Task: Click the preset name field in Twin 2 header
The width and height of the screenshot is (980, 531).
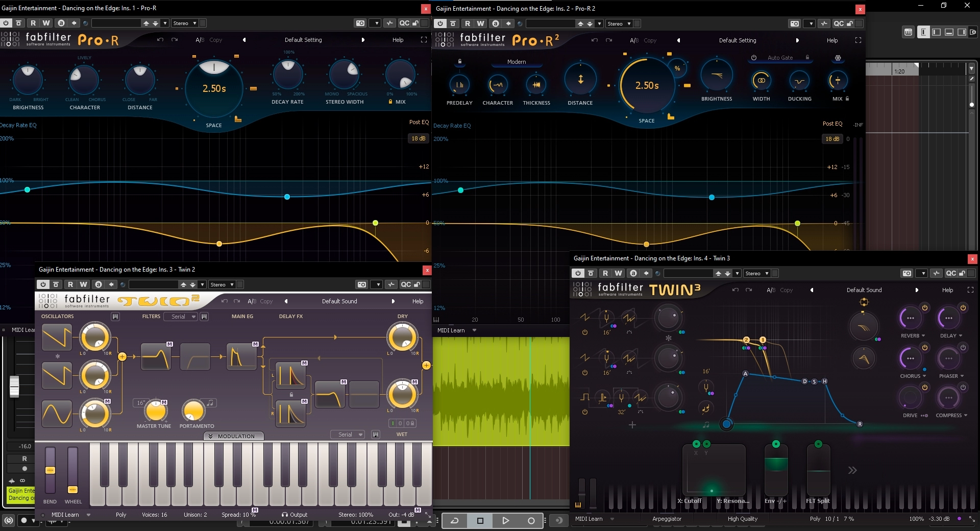Action: coord(154,284)
